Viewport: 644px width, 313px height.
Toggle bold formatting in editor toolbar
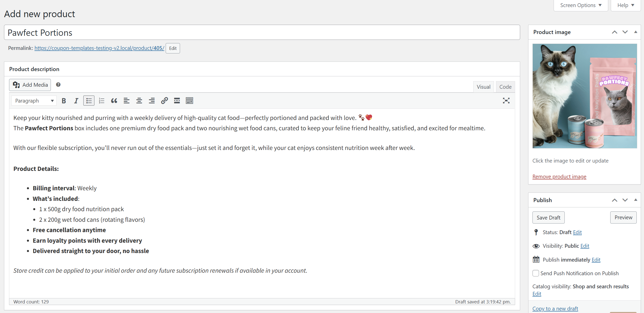click(64, 101)
